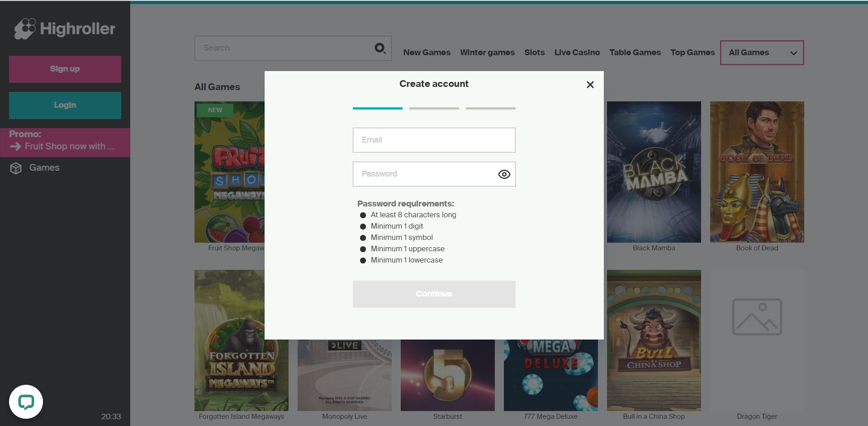The height and width of the screenshot is (426, 868).
Task: Open the Black Mamba game thumbnail
Action: click(x=654, y=172)
